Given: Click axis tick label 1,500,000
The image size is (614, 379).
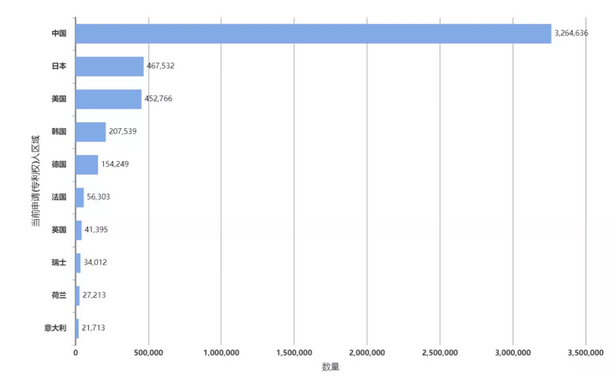Looking at the screenshot, I should pos(294,353).
